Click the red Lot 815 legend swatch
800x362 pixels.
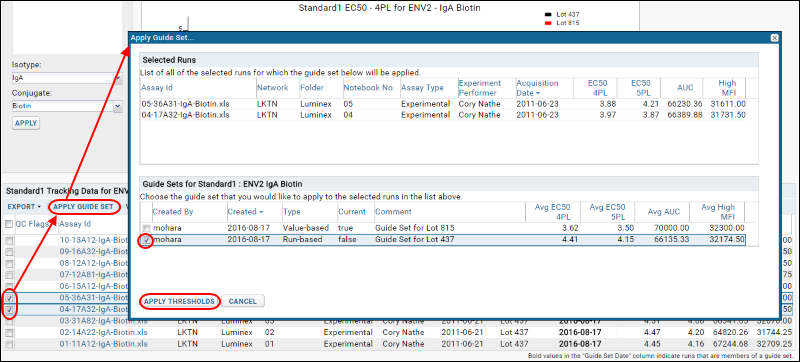(x=548, y=23)
